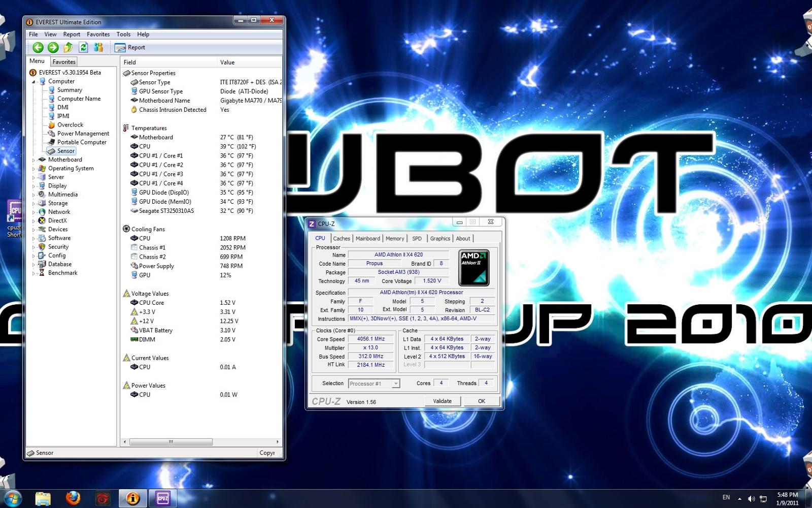Open Windows Explorer from the taskbar
Image resolution: width=812 pixels, height=508 pixels.
click(x=44, y=498)
